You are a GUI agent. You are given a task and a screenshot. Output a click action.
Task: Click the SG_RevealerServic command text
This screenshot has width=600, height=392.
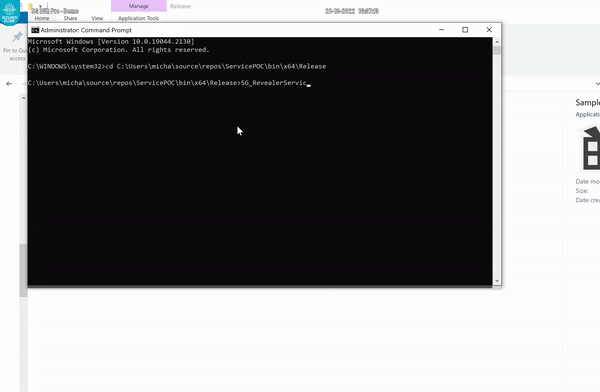[274, 83]
